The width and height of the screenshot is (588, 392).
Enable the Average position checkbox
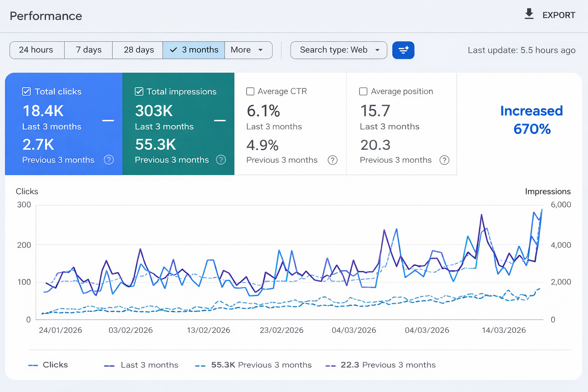coord(363,91)
